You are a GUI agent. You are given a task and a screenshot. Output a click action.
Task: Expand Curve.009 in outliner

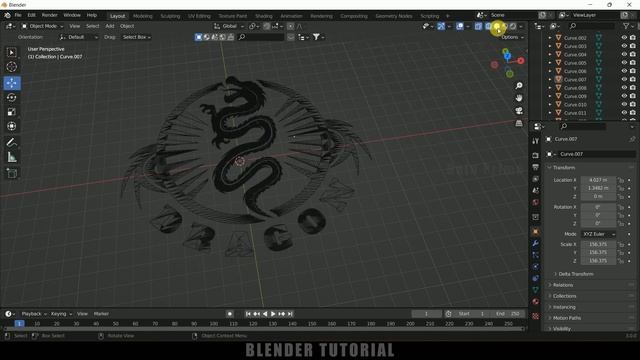pyautogui.click(x=550, y=96)
